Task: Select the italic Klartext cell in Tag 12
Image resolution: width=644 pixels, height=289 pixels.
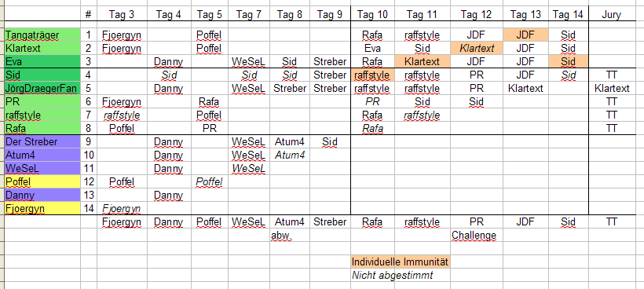Action: coord(476,49)
